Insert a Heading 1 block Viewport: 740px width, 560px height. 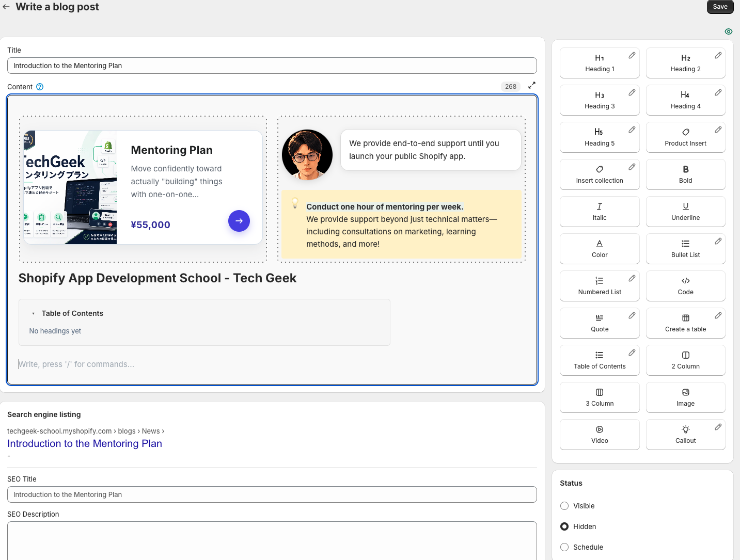600,63
